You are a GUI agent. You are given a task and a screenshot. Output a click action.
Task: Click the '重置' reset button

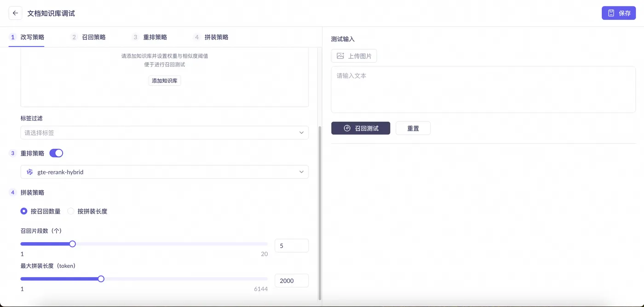point(413,128)
